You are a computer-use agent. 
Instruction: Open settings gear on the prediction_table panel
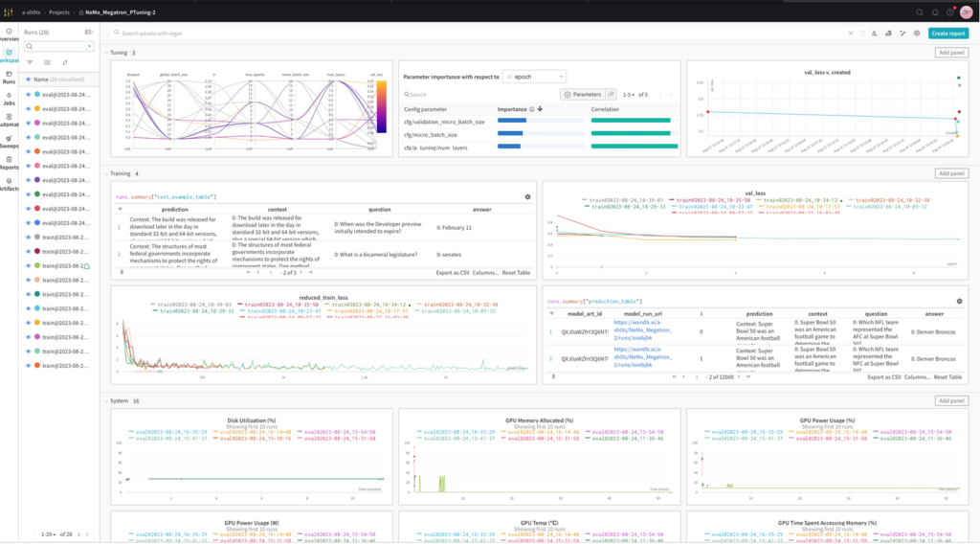[959, 302]
